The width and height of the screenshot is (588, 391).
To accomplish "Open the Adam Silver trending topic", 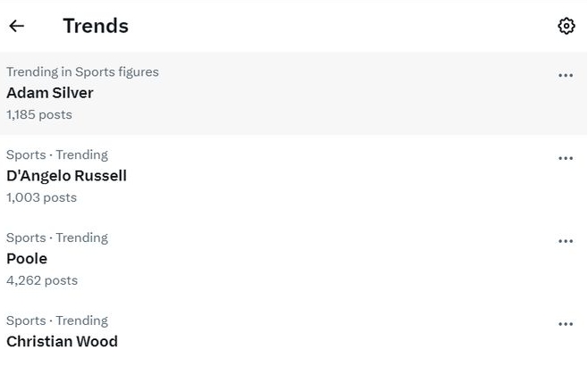I will 50,93.
